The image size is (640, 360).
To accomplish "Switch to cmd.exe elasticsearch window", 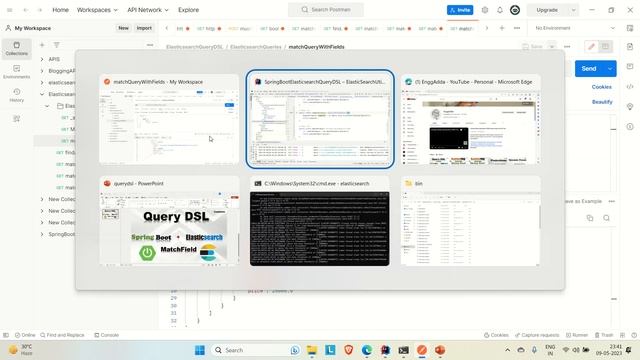I will tap(320, 221).
